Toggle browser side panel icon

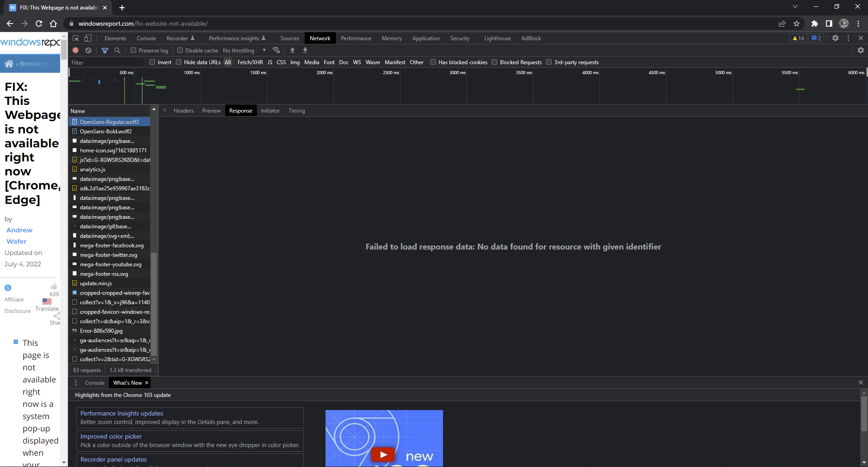click(x=829, y=24)
